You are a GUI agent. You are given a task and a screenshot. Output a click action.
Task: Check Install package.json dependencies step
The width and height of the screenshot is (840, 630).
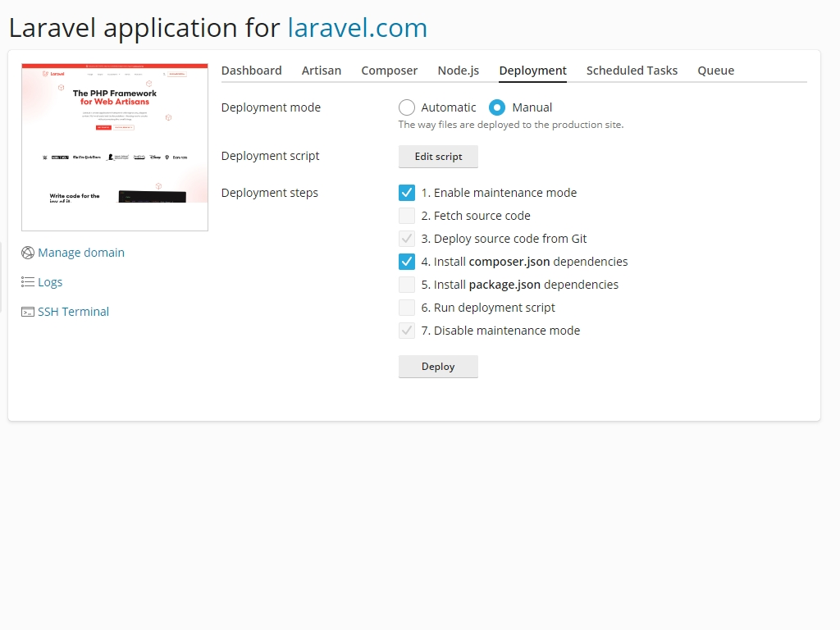pyautogui.click(x=407, y=284)
